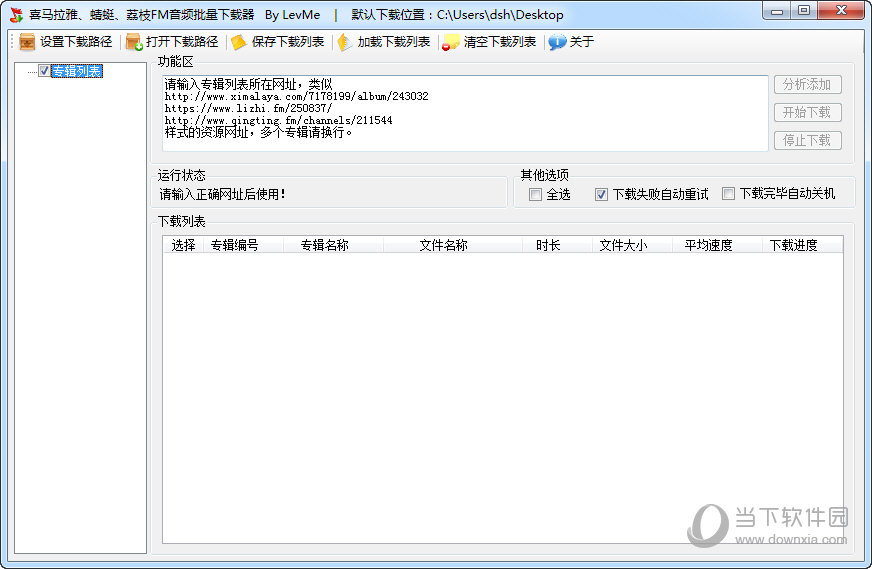Close the downloader window
Screen dimensions: 872x569
tap(841, 11)
